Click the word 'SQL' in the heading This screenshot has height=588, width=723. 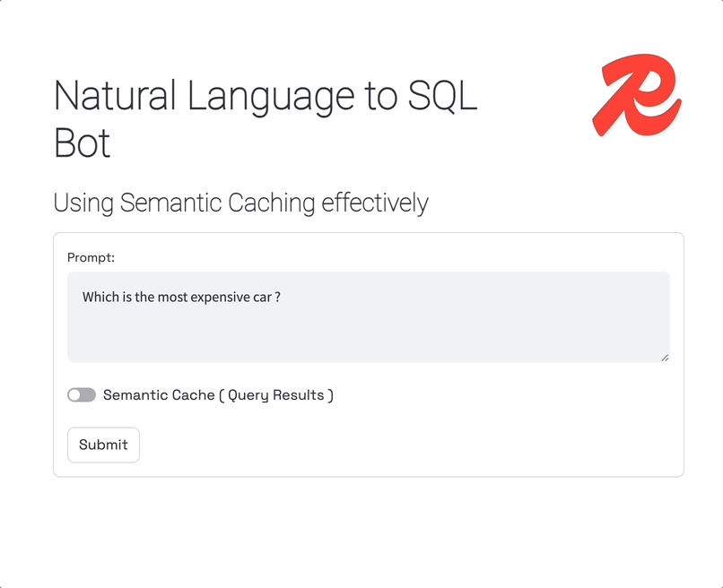click(443, 96)
